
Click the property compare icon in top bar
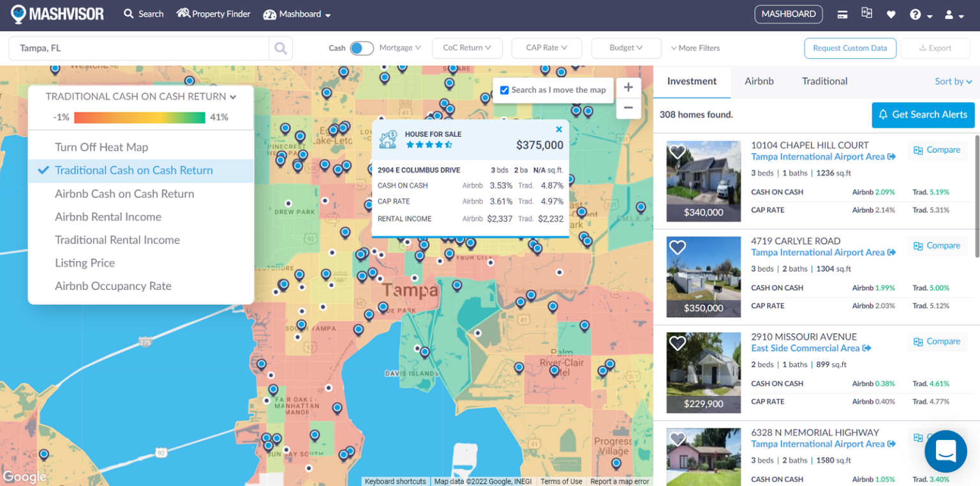click(866, 13)
